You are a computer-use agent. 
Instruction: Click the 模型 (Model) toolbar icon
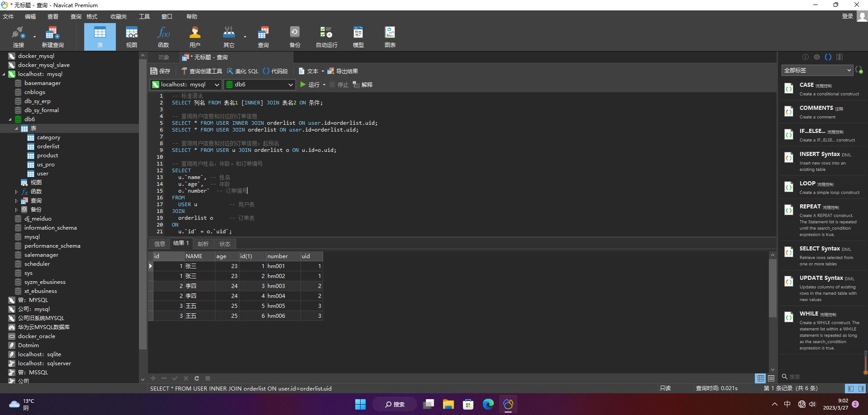(358, 37)
